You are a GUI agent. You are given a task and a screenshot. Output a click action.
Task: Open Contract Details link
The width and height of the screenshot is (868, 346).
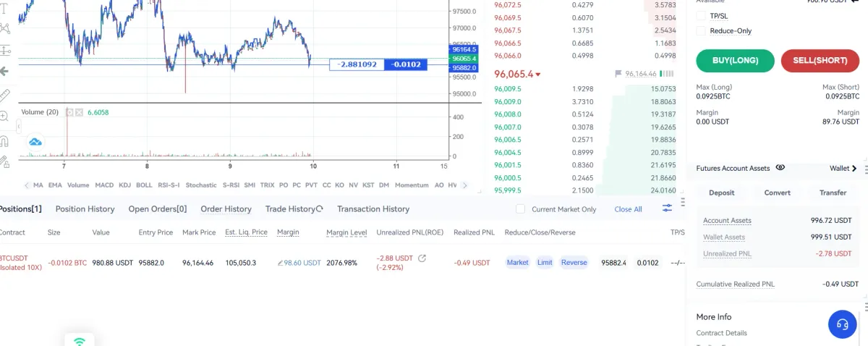(x=721, y=333)
